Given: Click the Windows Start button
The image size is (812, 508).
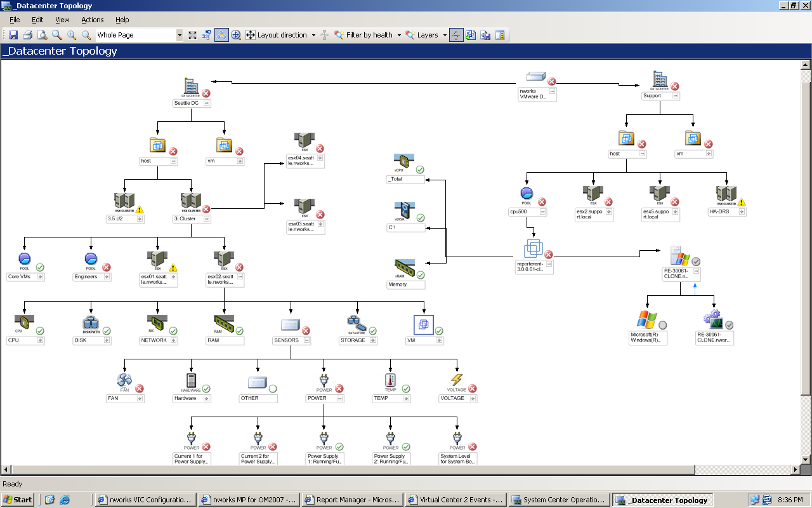Looking at the screenshot, I should [18, 500].
